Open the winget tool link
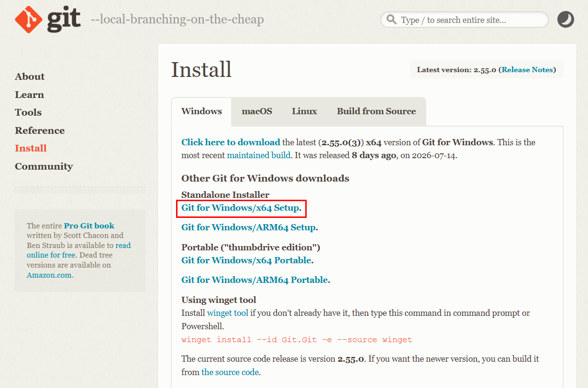This screenshot has height=388, width=588. click(x=228, y=313)
